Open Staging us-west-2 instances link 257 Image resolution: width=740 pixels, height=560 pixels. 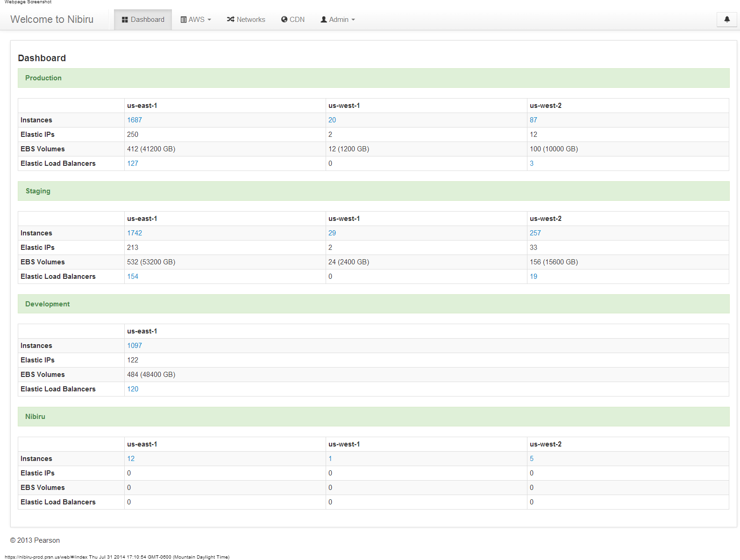pos(535,233)
